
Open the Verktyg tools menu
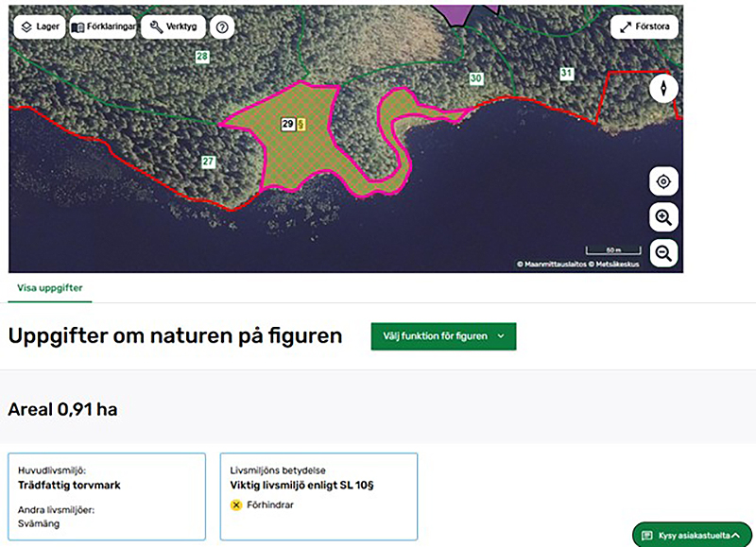point(172,26)
